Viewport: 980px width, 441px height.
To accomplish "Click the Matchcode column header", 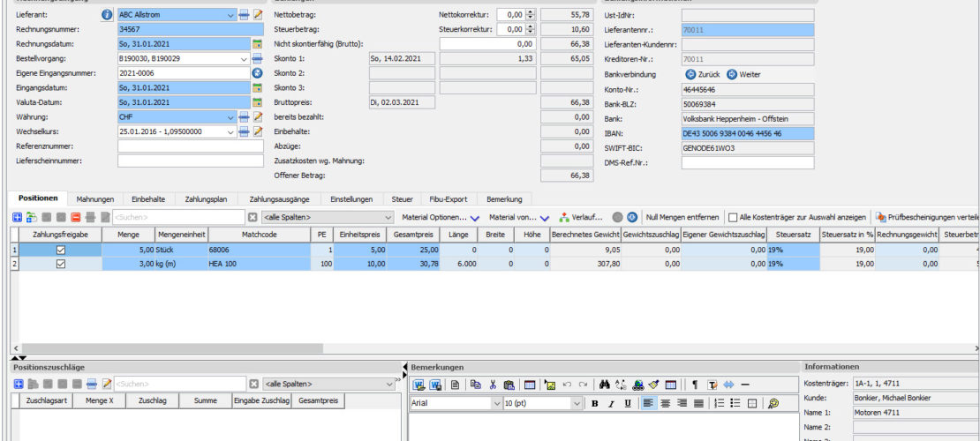I will coord(259,235).
